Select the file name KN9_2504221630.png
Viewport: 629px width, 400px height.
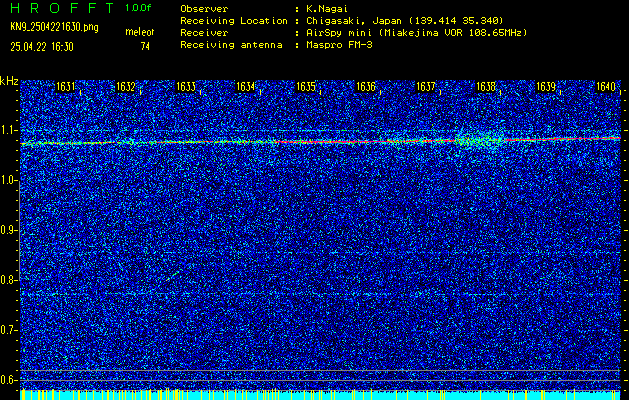54,27
